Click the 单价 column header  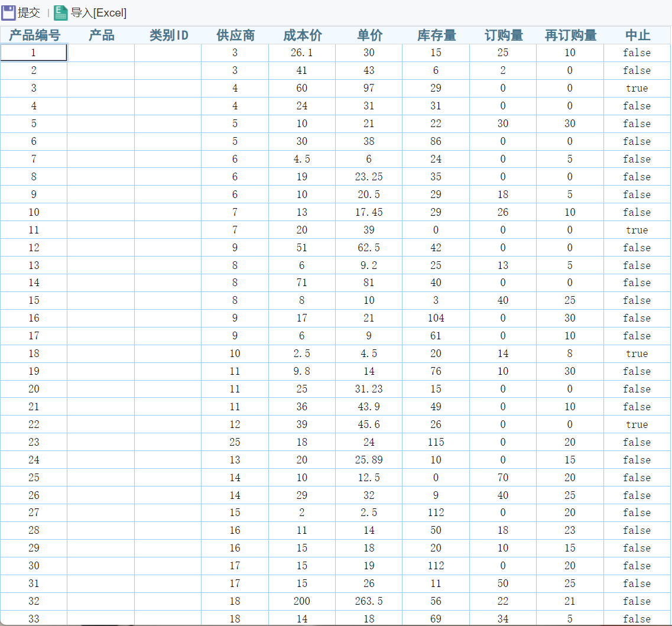[x=369, y=35]
